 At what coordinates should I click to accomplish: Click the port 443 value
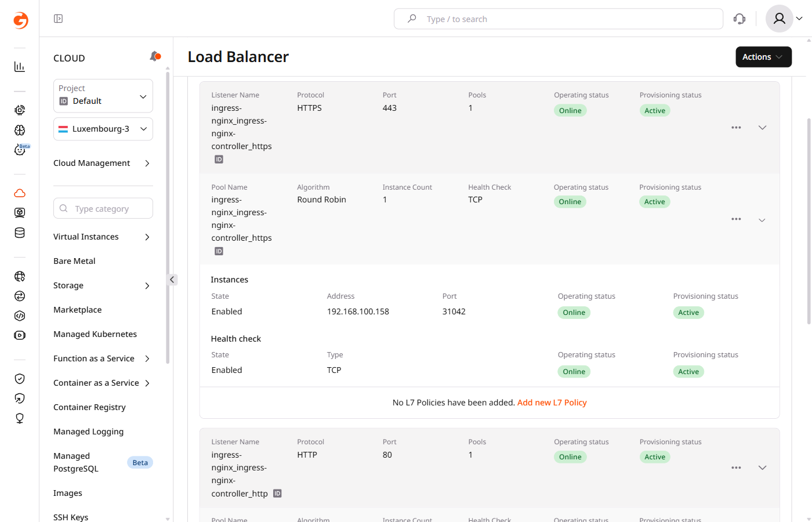[x=389, y=108]
